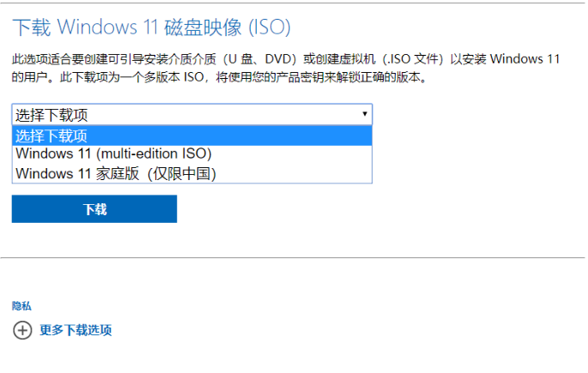
Task: Click the 下载 Windows 11 磁盘映像 heading
Action: [x=151, y=27]
